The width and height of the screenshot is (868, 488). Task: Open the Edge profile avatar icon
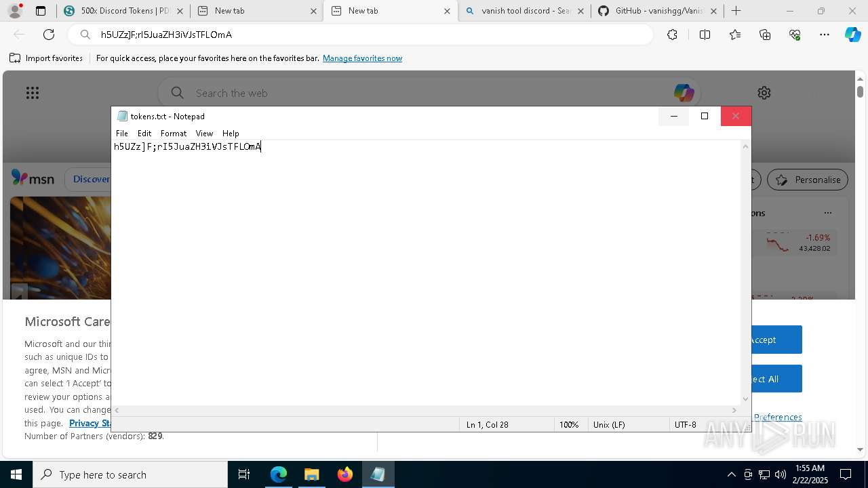14,10
